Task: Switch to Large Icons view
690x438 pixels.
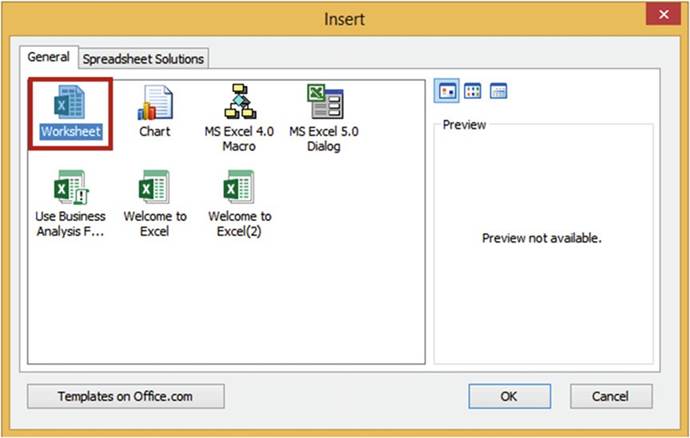Action: 447,91
